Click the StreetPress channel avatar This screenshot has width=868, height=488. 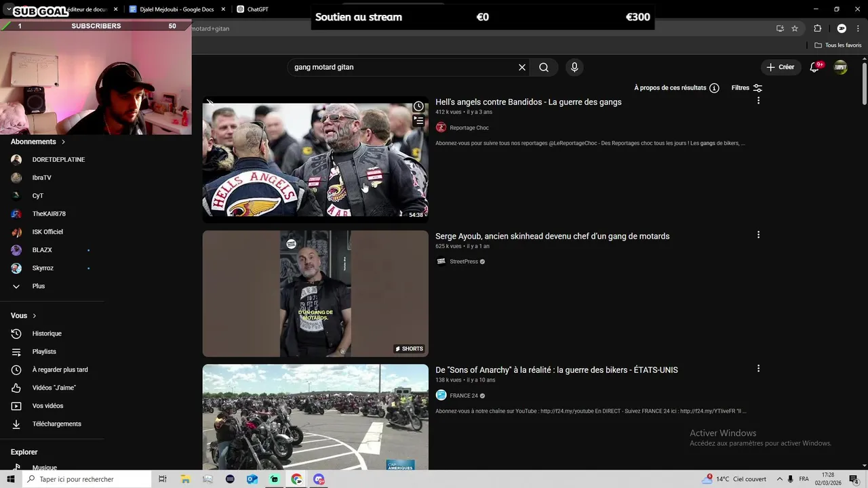click(441, 262)
